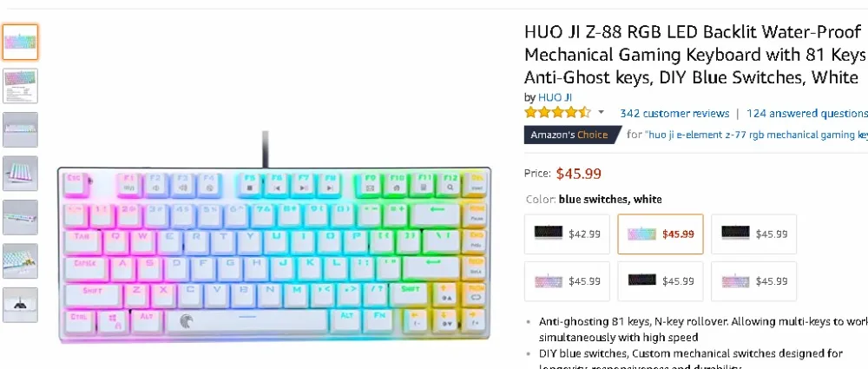Open the 124 answered questions link
Image resolution: width=868 pixels, height=369 pixels.
click(806, 114)
